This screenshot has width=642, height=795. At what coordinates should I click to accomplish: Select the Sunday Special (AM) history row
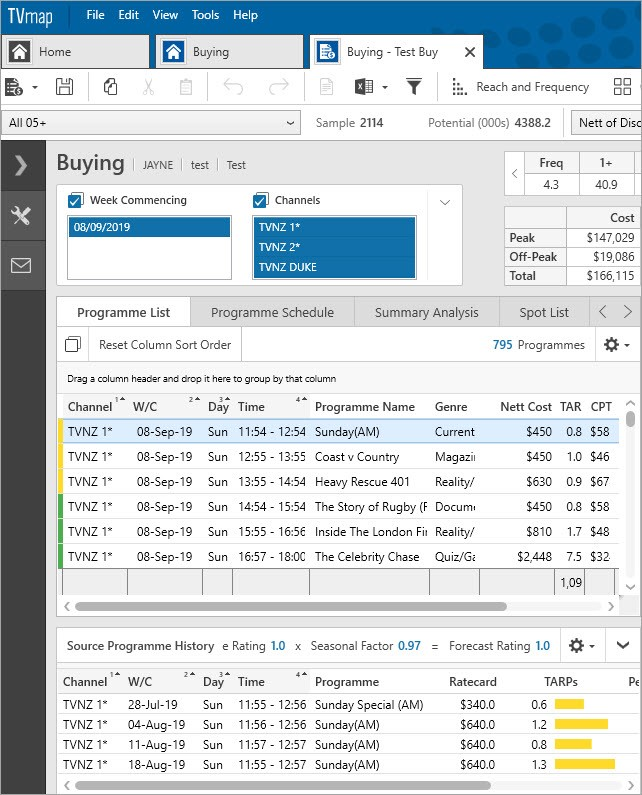coord(347,705)
